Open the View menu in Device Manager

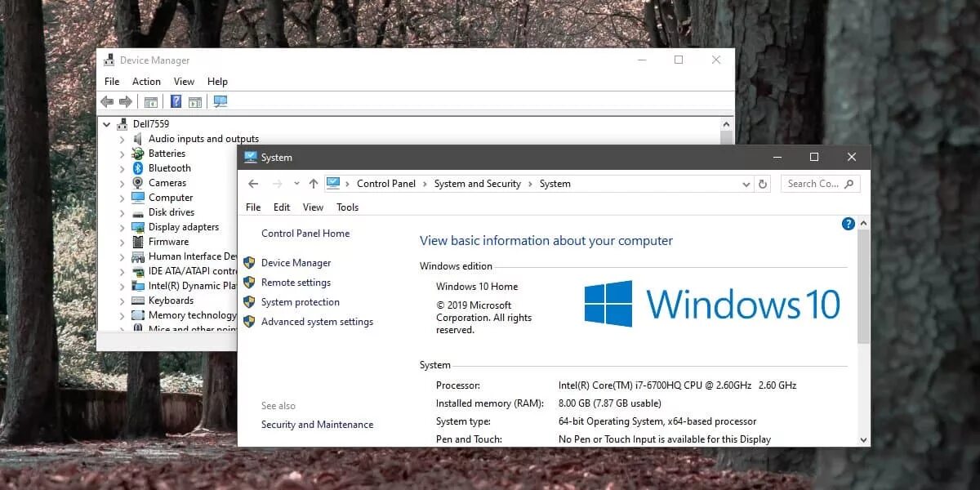tap(184, 82)
